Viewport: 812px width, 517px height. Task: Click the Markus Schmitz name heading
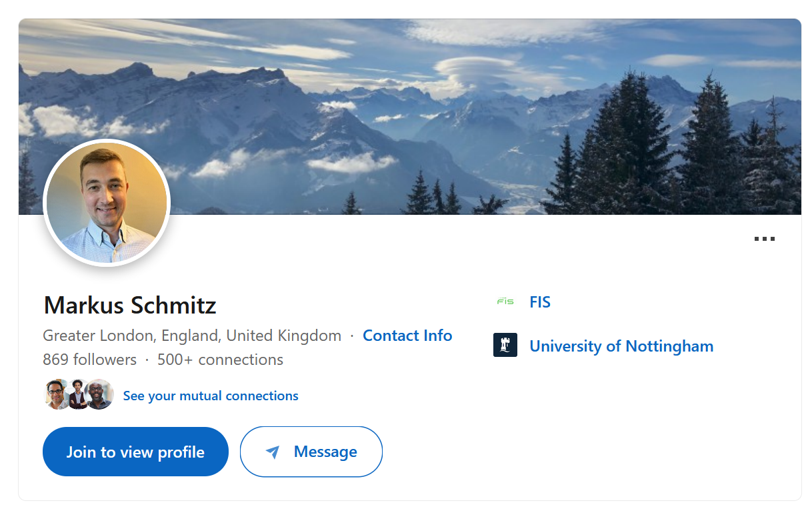click(130, 306)
